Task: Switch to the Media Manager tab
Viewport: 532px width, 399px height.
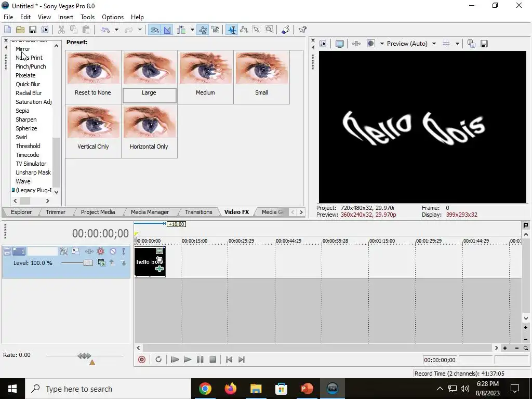Action: (150, 212)
